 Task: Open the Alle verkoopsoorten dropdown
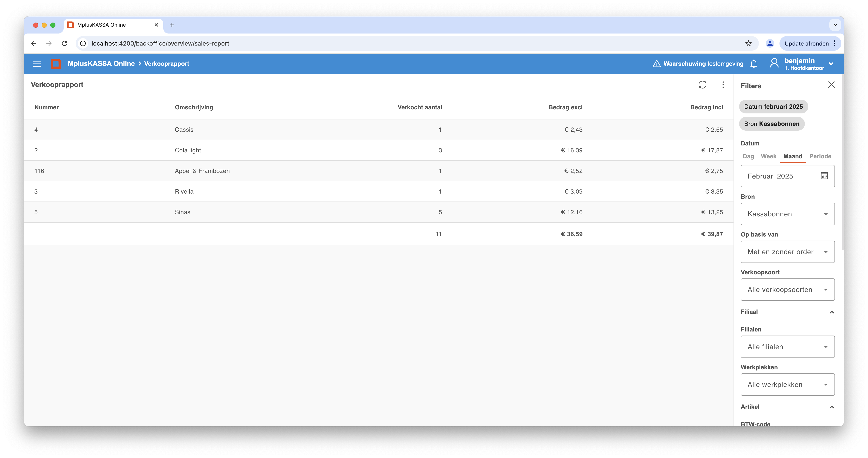[x=787, y=290]
